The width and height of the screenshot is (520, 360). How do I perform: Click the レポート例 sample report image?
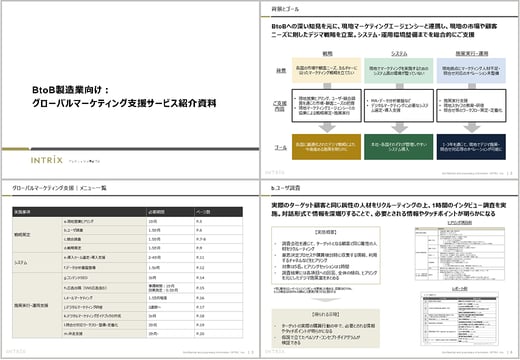point(460,319)
